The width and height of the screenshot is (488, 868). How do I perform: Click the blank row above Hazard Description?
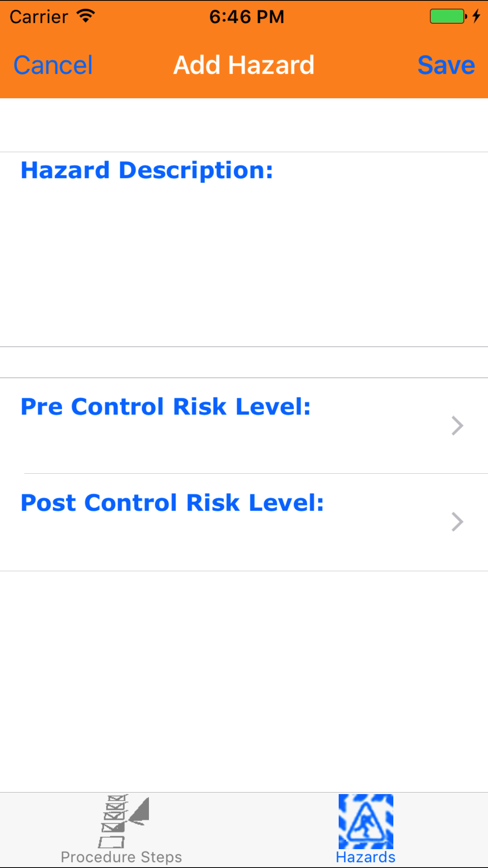click(x=244, y=125)
